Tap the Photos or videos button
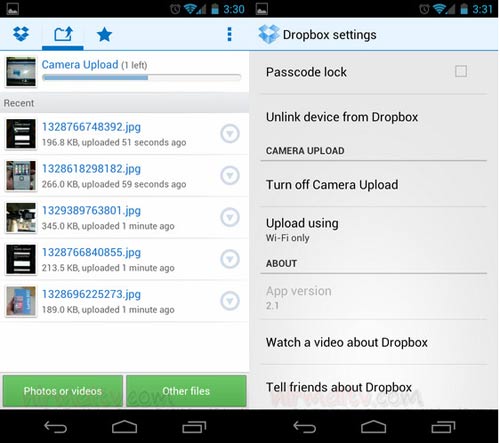Screen dimensions: 500x443 [63, 391]
